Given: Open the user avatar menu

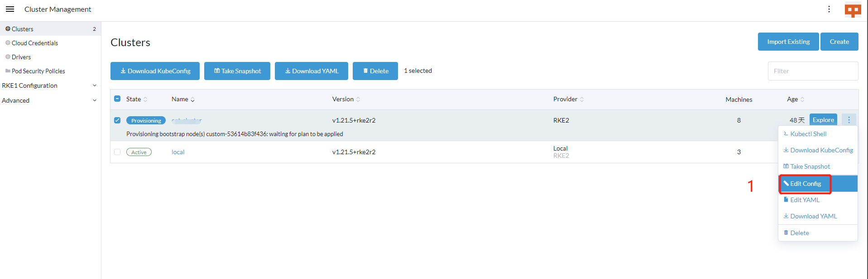Looking at the screenshot, I should point(853,10).
